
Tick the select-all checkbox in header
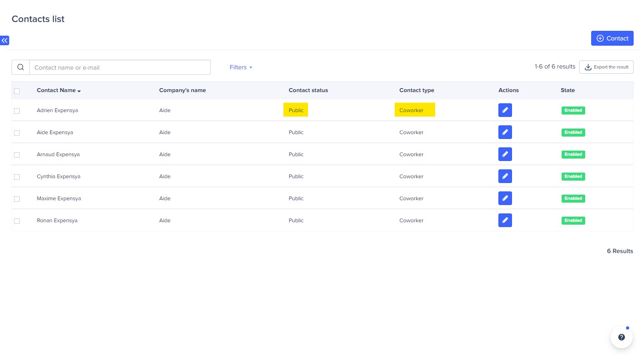pos(17,91)
